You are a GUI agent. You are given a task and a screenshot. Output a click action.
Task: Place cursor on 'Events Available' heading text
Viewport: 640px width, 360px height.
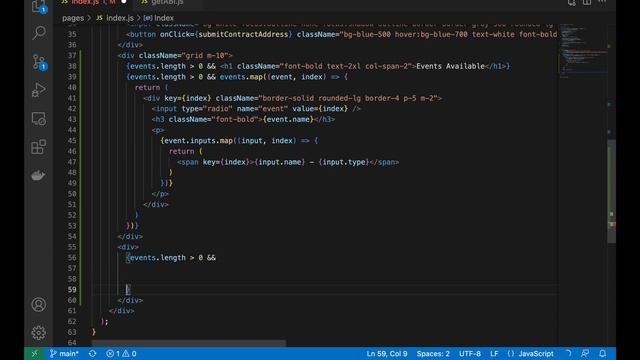450,66
